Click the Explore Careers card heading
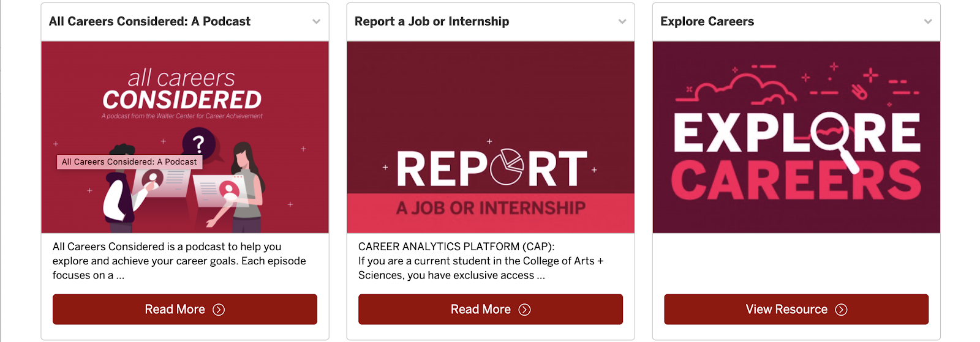 707,21
